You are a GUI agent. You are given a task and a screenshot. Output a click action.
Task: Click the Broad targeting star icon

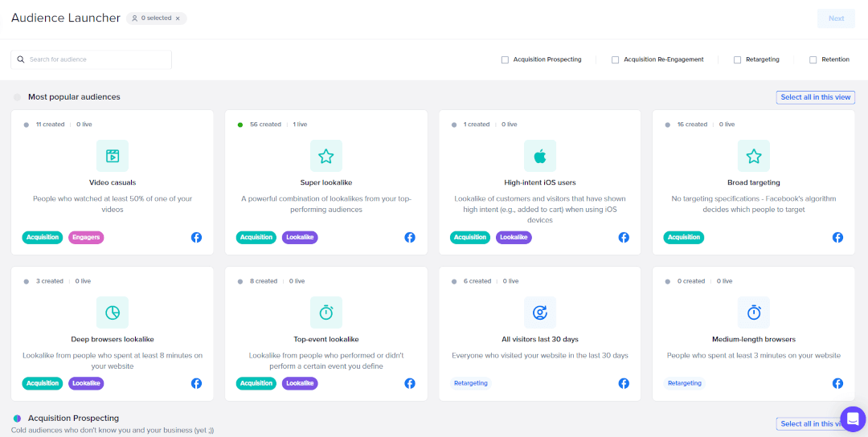tap(753, 156)
